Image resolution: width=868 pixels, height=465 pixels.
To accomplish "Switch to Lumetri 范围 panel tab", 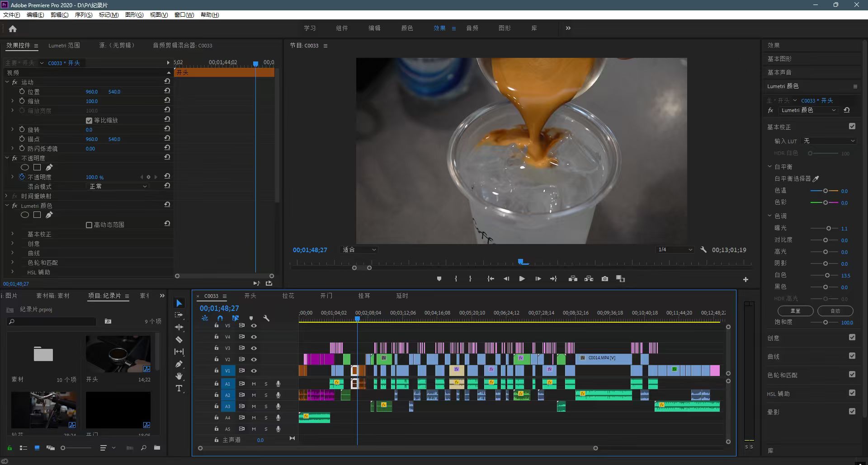I will coord(64,45).
